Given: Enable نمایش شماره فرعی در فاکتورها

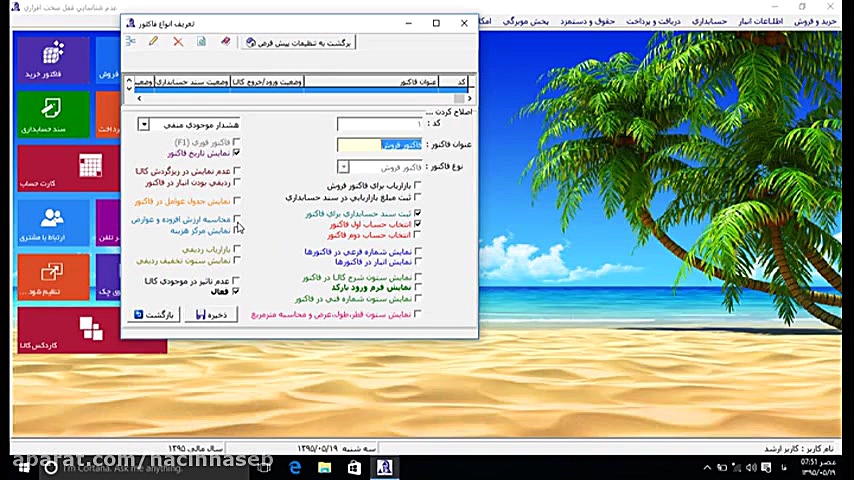Looking at the screenshot, I should pyautogui.click(x=418, y=251).
